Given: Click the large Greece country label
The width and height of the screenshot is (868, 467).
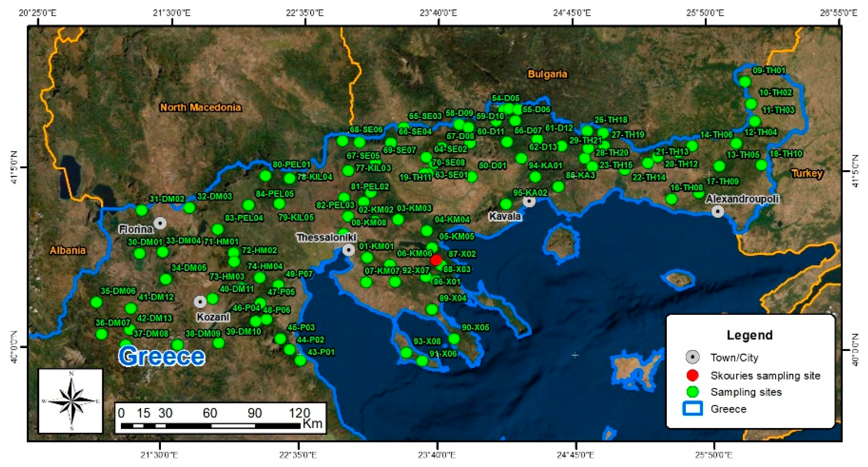Looking at the screenshot, I should click(162, 357).
